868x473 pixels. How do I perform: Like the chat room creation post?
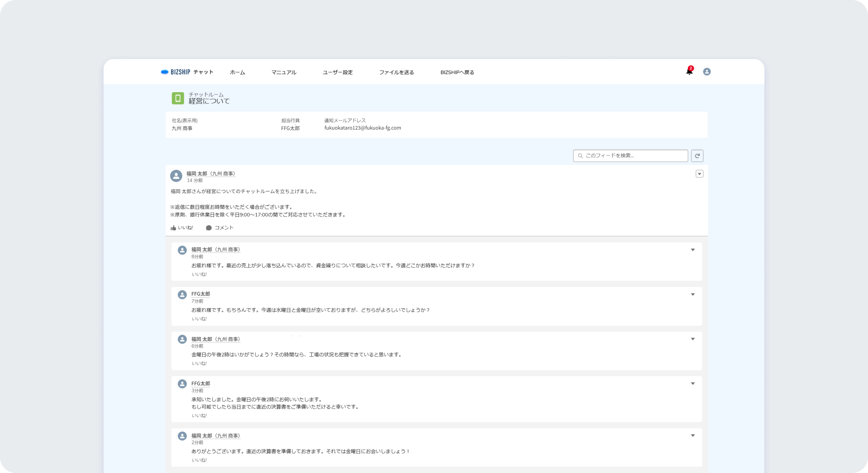(182, 228)
